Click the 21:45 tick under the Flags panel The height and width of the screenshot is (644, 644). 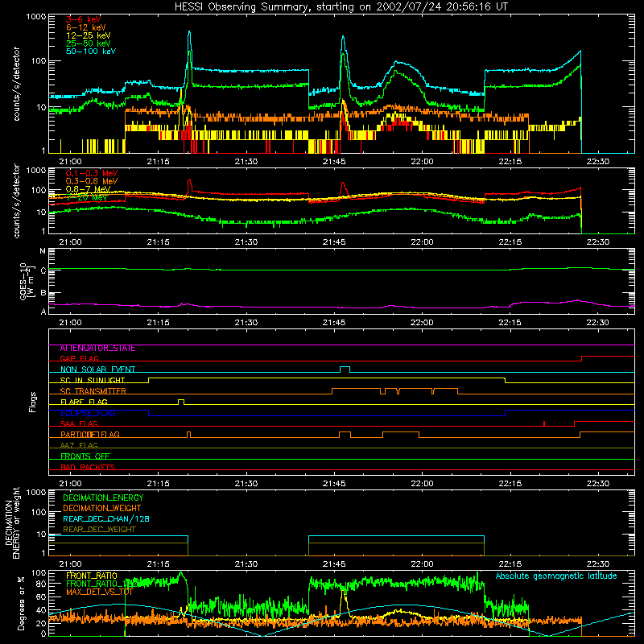334,484
